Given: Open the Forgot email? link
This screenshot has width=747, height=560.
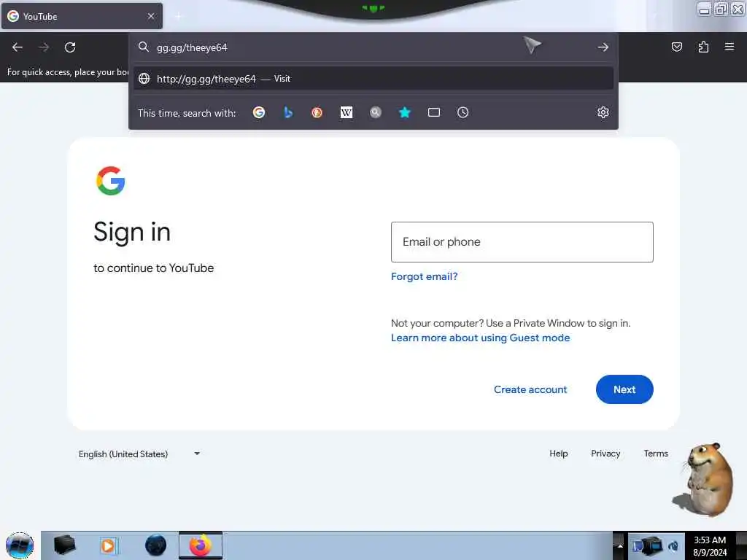Looking at the screenshot, I should (424, 276).
